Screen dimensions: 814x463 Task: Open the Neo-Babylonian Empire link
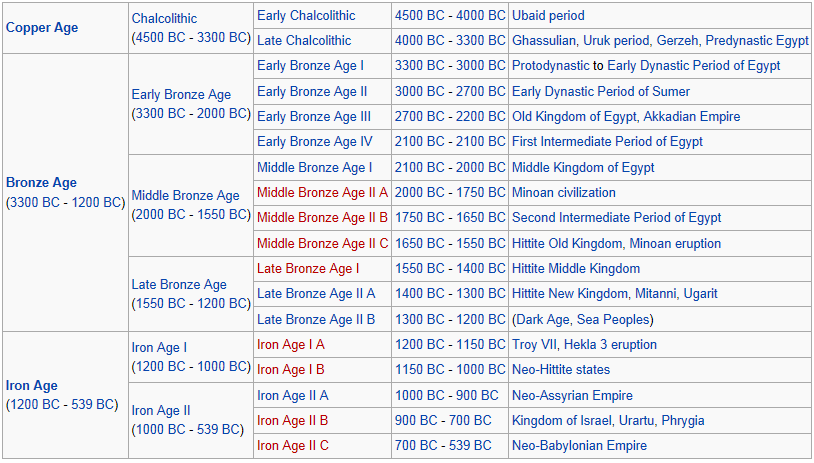(579, 445)
